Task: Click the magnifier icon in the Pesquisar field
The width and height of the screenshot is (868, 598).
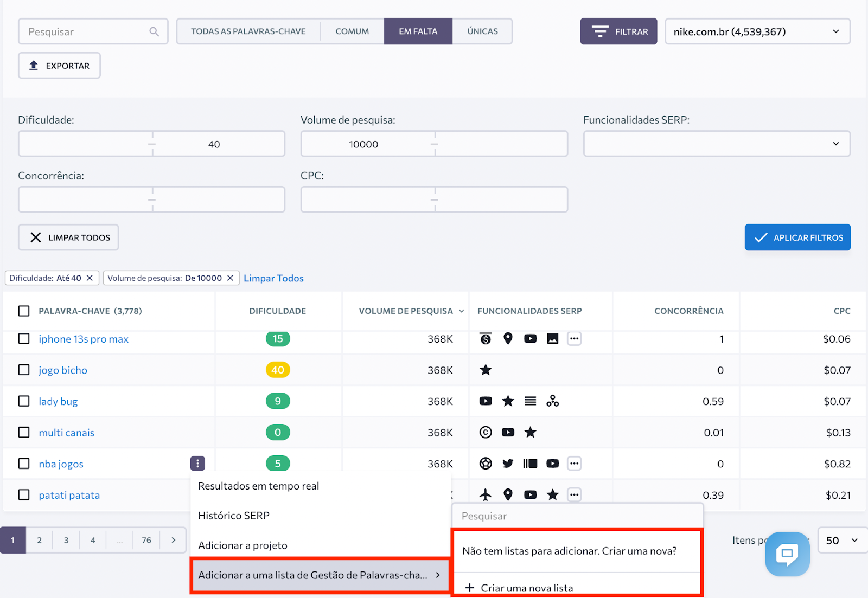Action: pyautogui.click(x=155, y=31)
